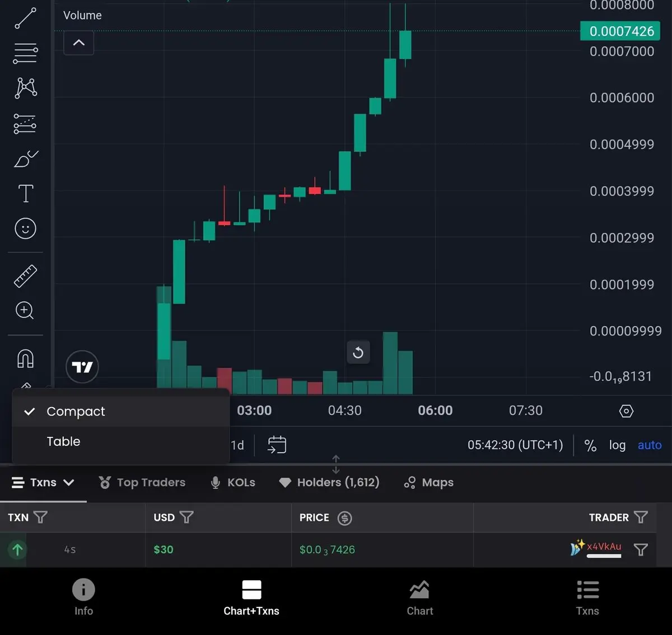Image resolution: width=672 pixels, height=635 pixels.
Task: Activate the zoom-in magnifier tool
Action: pos(25,310)
